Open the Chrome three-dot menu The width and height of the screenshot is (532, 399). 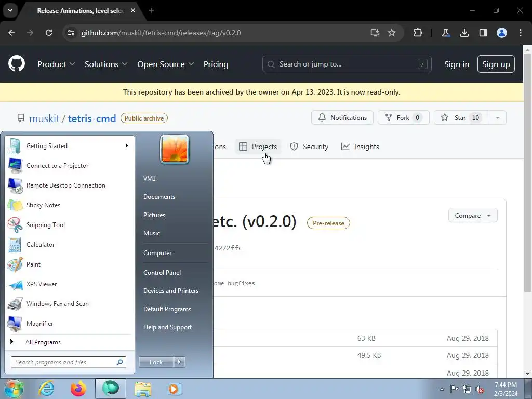click(x=521, y=33)
